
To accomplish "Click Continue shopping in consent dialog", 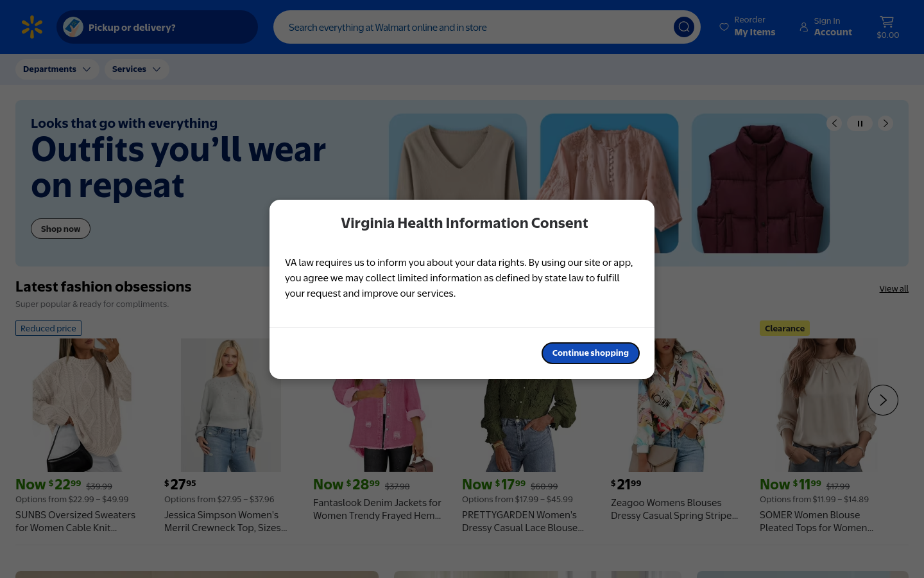I will point(590,353).
